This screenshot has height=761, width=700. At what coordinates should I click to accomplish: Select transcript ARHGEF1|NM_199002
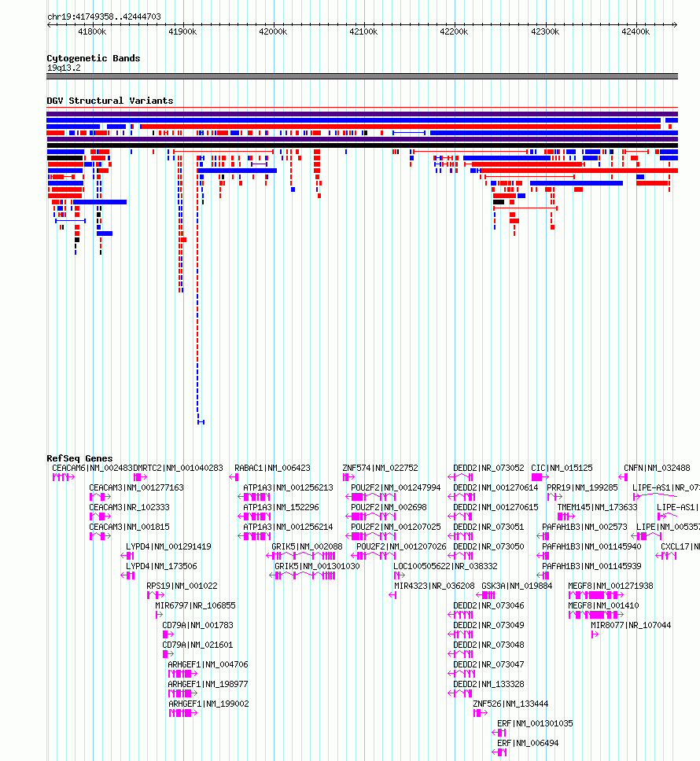(x=208, y=704)
